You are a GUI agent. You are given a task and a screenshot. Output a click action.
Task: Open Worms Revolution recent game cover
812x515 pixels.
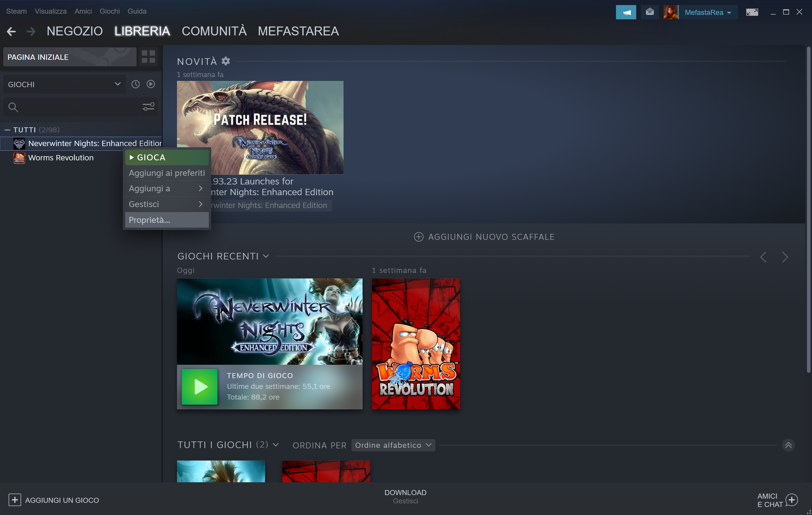coord(416,344)
